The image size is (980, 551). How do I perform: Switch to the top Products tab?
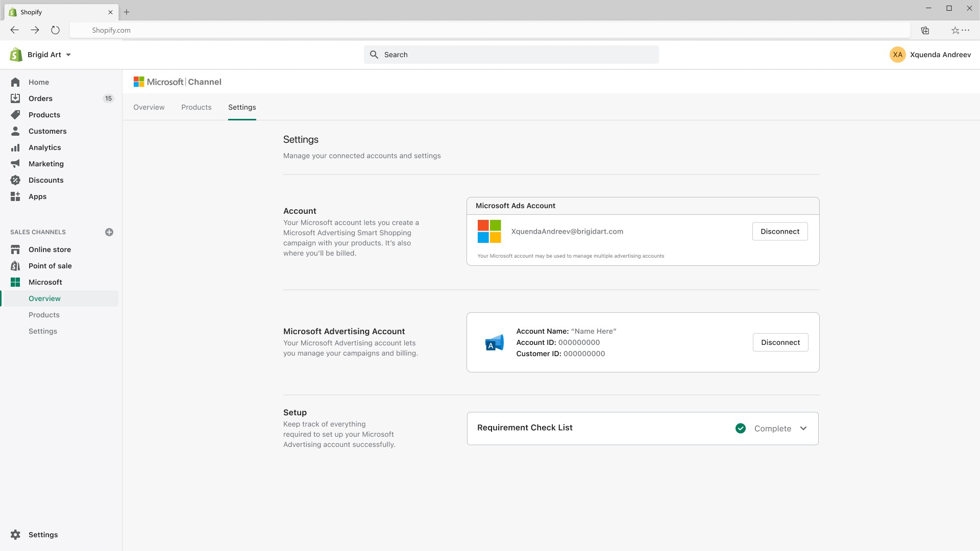tap(196, 107)
